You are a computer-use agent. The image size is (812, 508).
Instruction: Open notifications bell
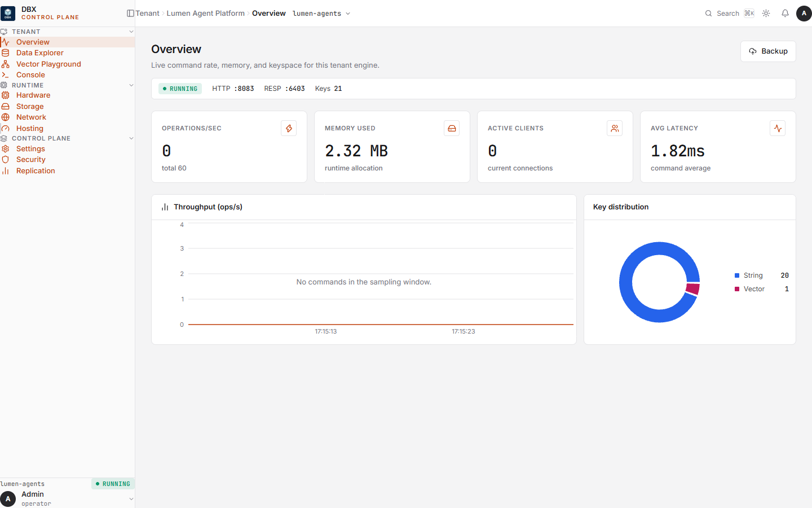(785, 14)
